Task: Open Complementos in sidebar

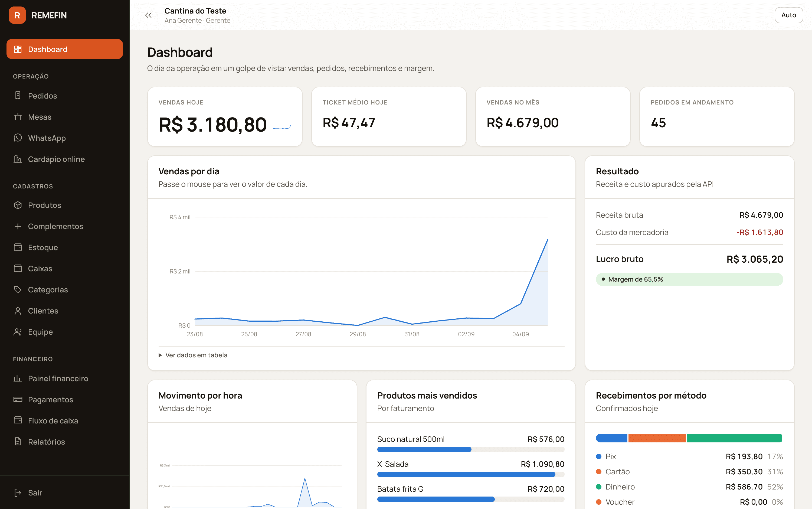Action: [65, 226]
